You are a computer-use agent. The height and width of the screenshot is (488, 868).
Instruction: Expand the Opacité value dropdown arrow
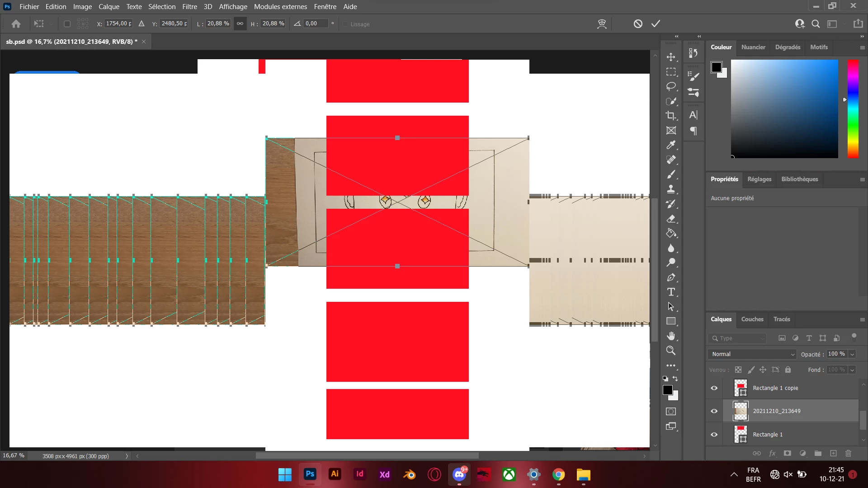click(852, 354)
